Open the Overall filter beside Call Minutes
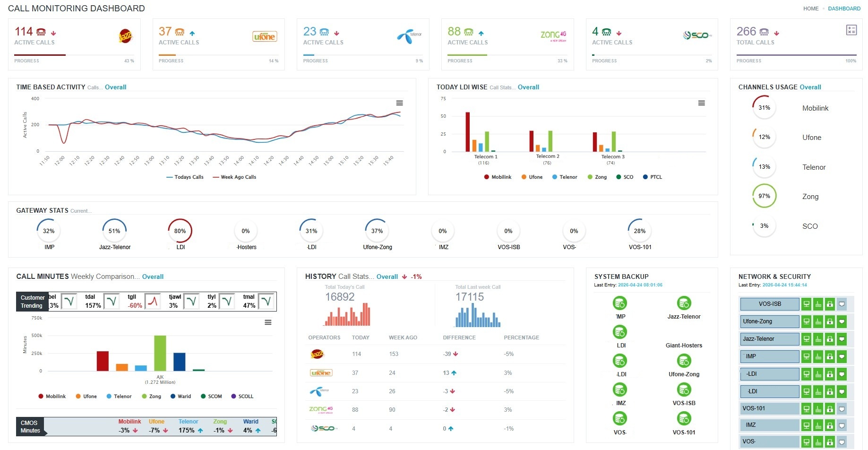Image resolution: width=868 pixels, height=450 pixels. (153, 277)
